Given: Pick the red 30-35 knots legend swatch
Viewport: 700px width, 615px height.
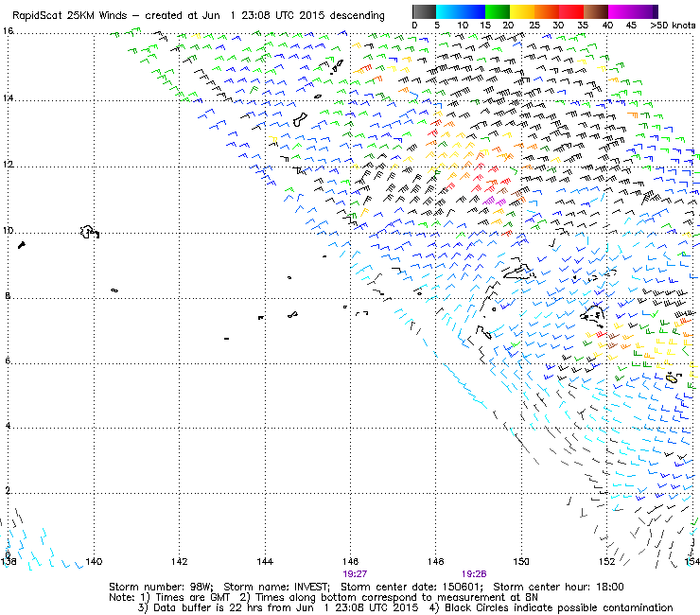Looking at the screenshot, I should point(571,11).
